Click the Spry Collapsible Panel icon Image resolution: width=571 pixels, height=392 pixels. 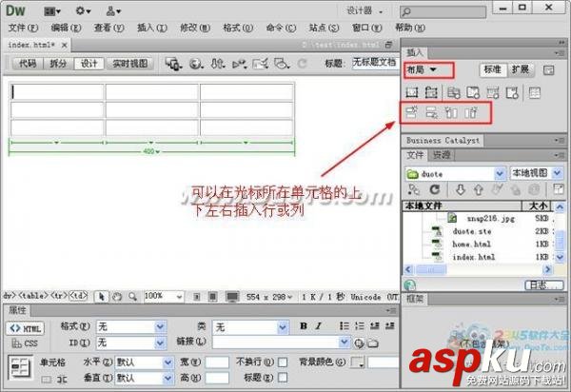(512, 93)
